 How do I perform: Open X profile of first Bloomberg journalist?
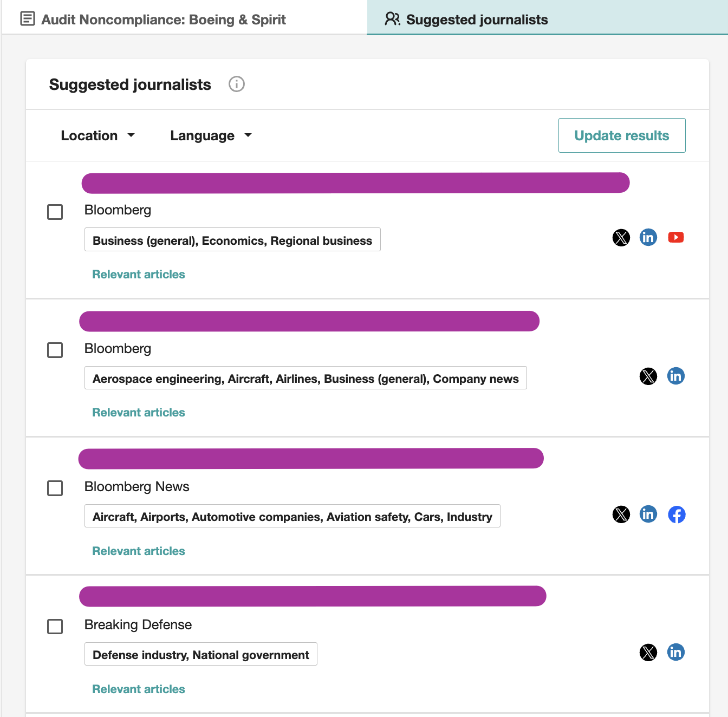tap(621, 237)
